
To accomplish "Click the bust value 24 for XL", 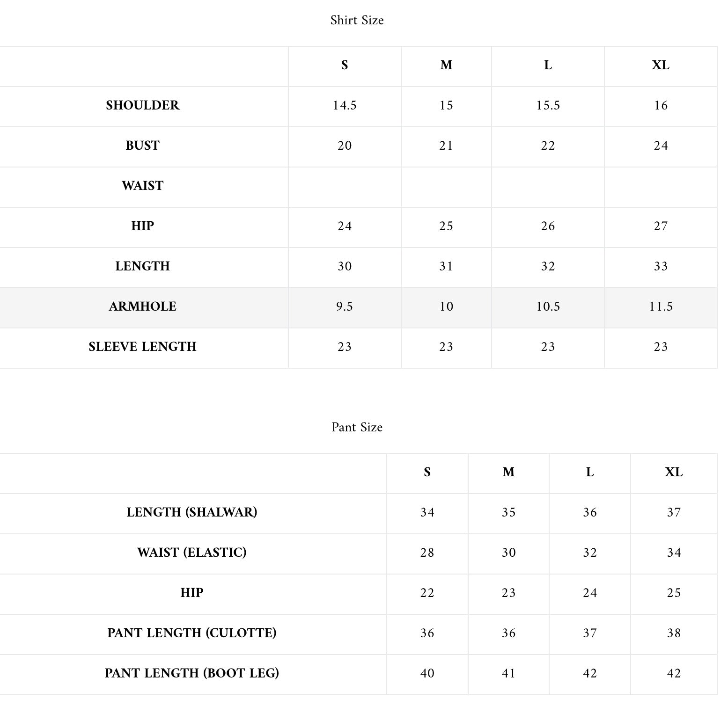I will [x=660, y=146].
